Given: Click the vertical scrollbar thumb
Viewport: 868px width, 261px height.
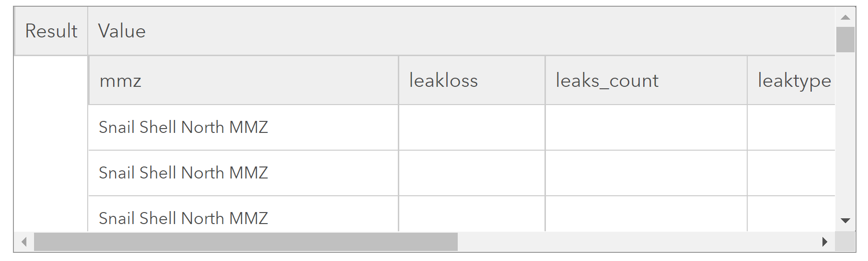Looking at the screenshot, I should 845,39.
